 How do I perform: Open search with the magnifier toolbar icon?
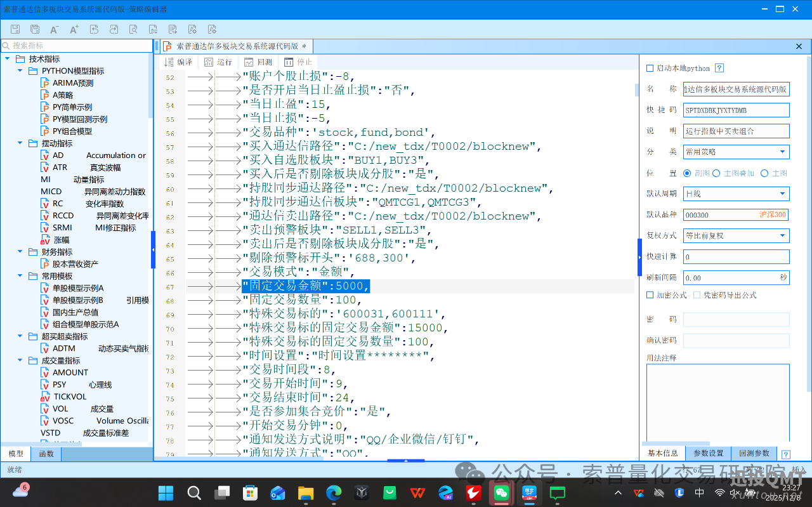pyautogui.click(x=134, y=29)
